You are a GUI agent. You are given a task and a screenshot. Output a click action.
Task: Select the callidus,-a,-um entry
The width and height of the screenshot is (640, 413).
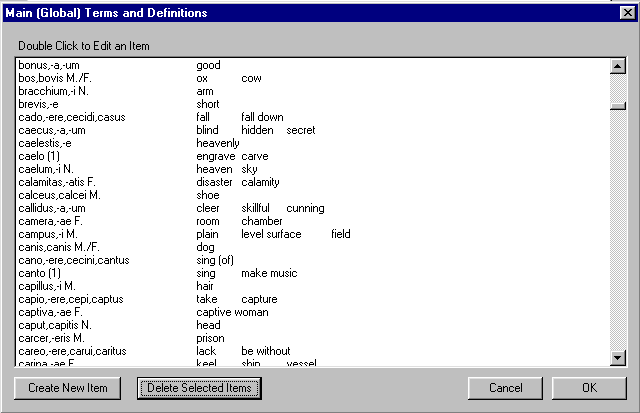coord(59,208)
